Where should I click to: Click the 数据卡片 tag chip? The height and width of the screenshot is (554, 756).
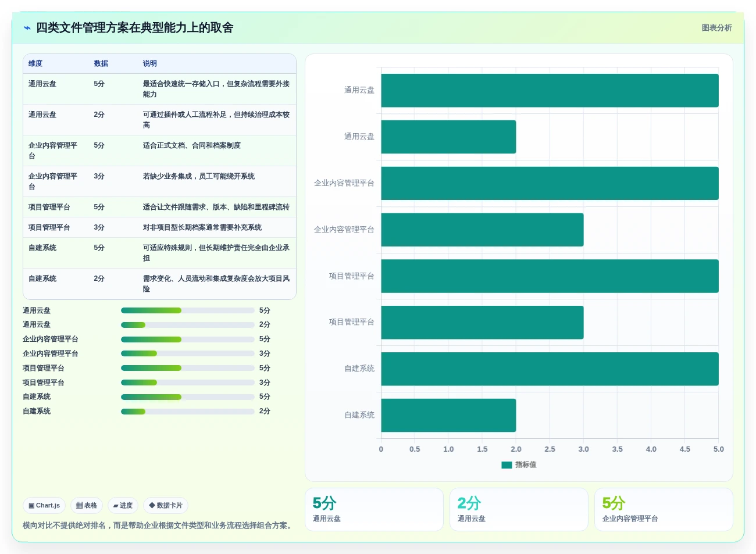(166, 506)
